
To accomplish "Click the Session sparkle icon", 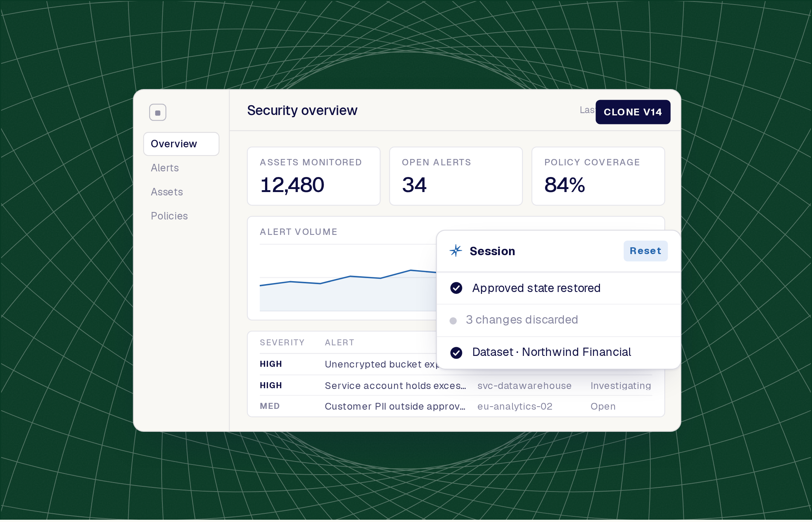I will [x=456, y=251].
